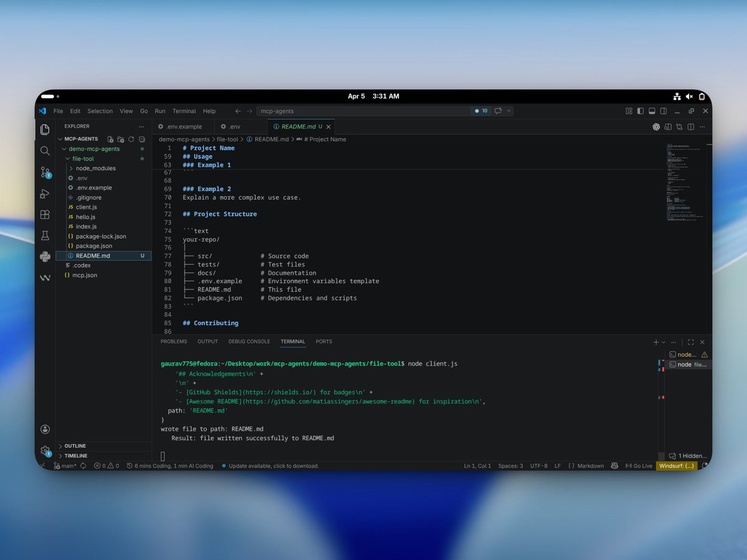
Task: Open the Terminal menu
Action: click(184, 111)
